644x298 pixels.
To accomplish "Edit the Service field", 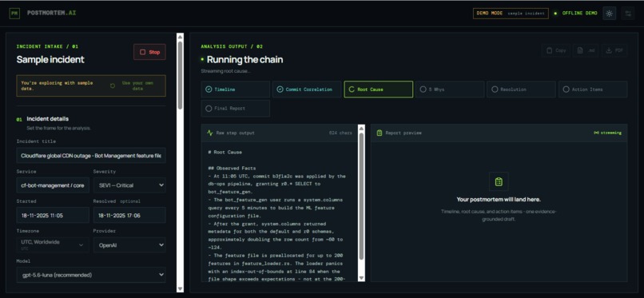I will point(53,185).
